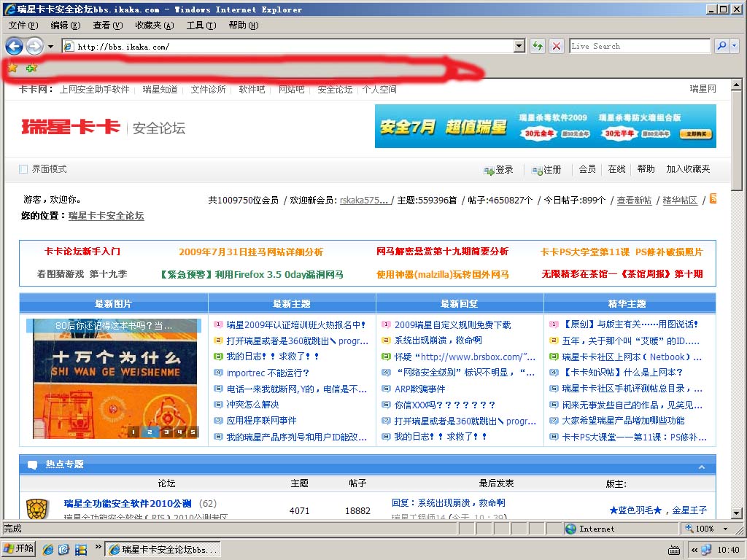747x560 pixels.
Task: Toggle the 界面模式 checkbox
Action: [23, 169]
